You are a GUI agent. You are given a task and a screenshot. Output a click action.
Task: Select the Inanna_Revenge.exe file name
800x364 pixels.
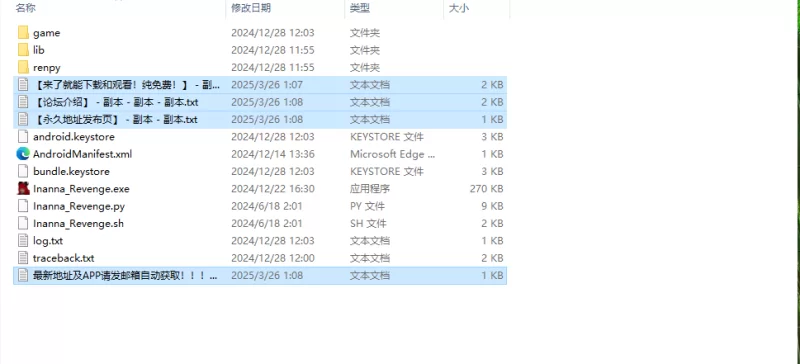81,189
